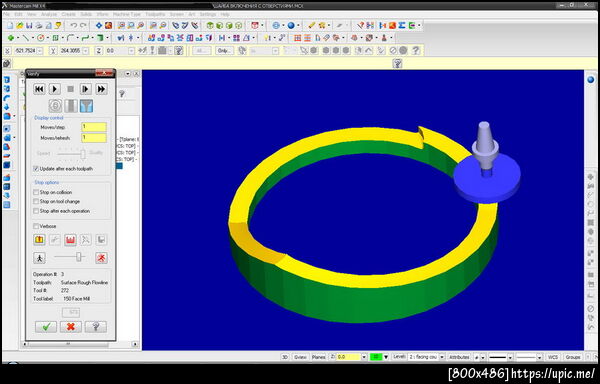600x384 pixels.
Task: Open Verify help question mark button
Action: point(96,327)
